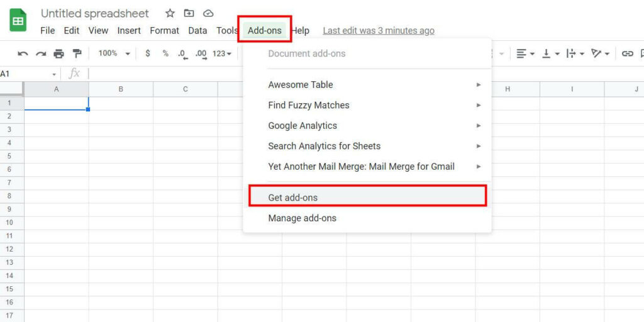This screenshot has width=644, height=322.
Task: Select row 15 header
Action: pos(12,289)
